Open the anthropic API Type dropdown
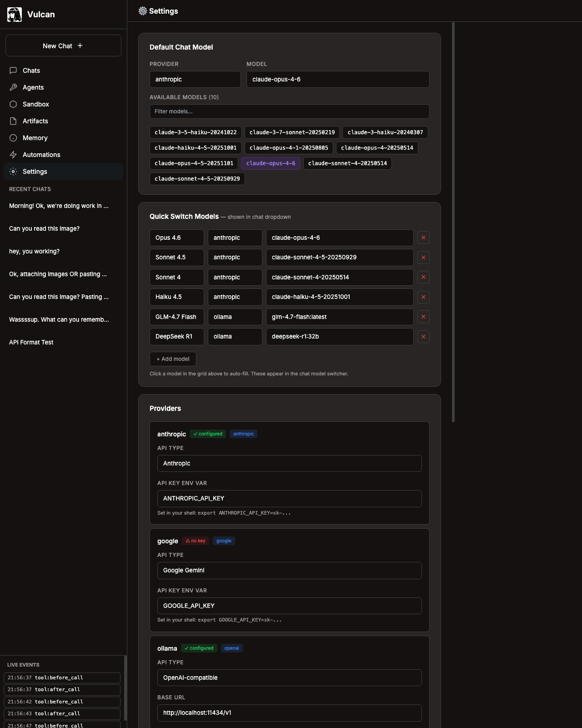Viewport: 582px width, 728px height. pos(289,464)
